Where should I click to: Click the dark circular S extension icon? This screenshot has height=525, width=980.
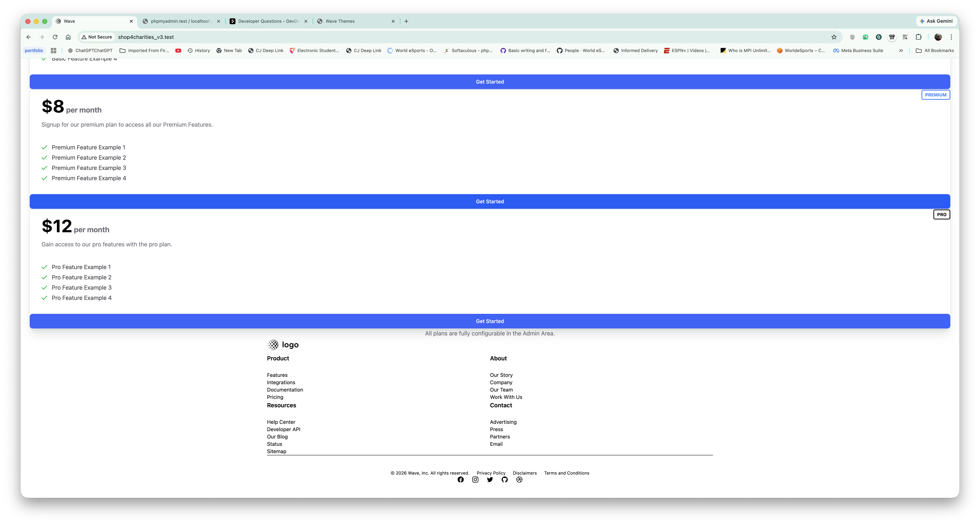(x=879, y=37)
